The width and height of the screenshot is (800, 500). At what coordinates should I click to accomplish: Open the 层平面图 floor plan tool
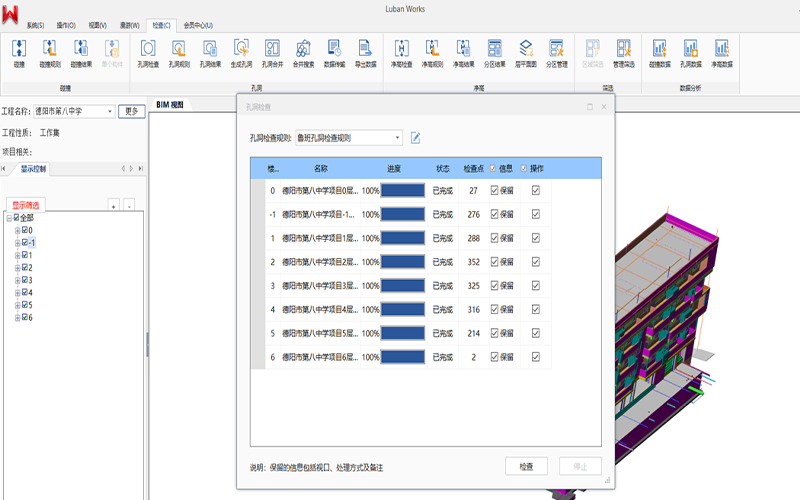pyautogui.click(x=526, y=54)
